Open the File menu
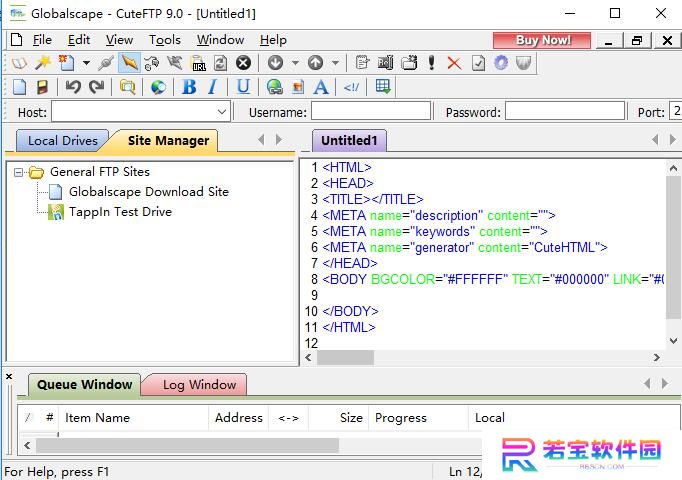The height and width of the screenshot is (480, 682). 42,40
